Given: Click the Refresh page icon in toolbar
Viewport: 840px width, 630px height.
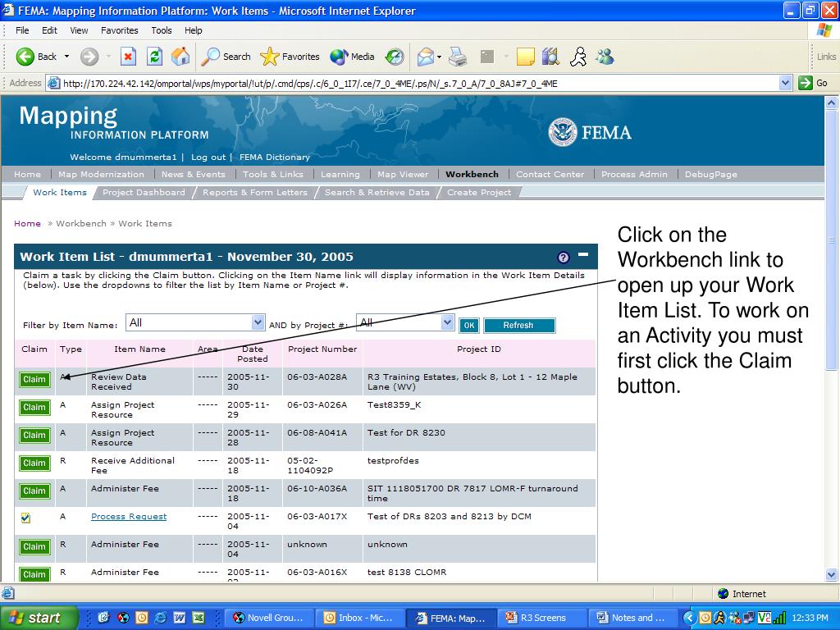Looking at the screenshot, I should click(x=154, y=57).
